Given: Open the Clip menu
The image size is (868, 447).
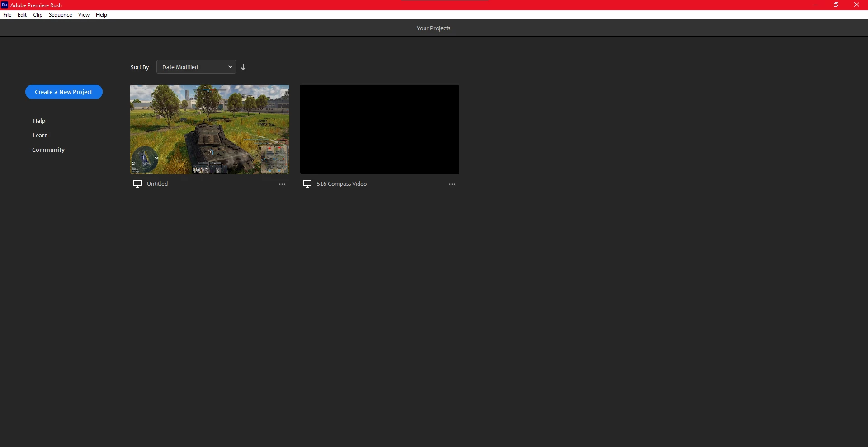Looking at the screenshot, I should click(x=38, y=15).
